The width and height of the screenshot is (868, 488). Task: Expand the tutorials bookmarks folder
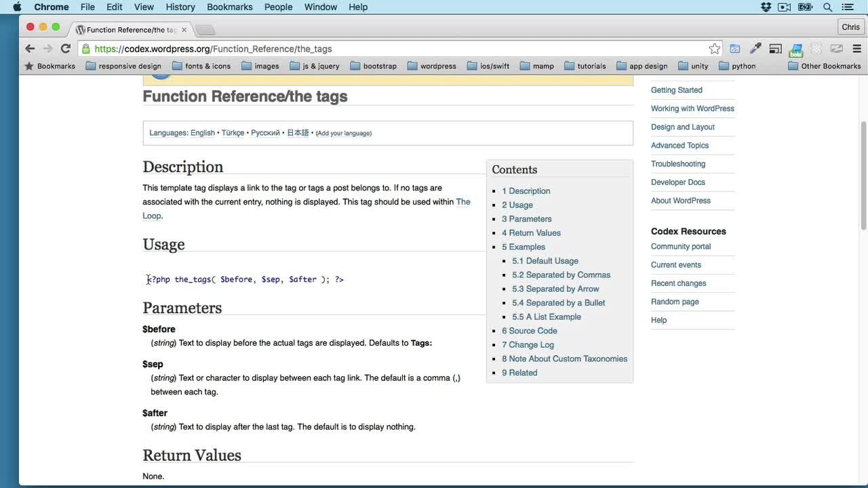[x=585, y=66]
